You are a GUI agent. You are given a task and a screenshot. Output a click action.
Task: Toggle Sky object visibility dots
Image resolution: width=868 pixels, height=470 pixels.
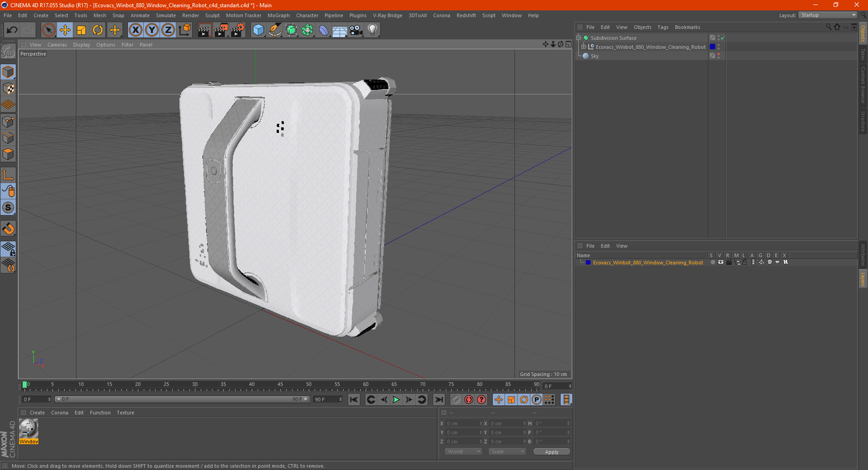point(718,56)
